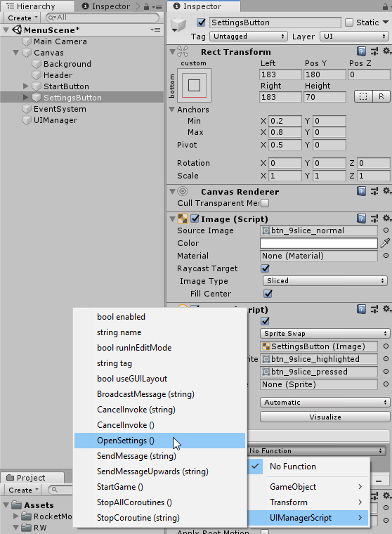
Task: Click the color eyedropper picker icon
Action: click(385, 243)
